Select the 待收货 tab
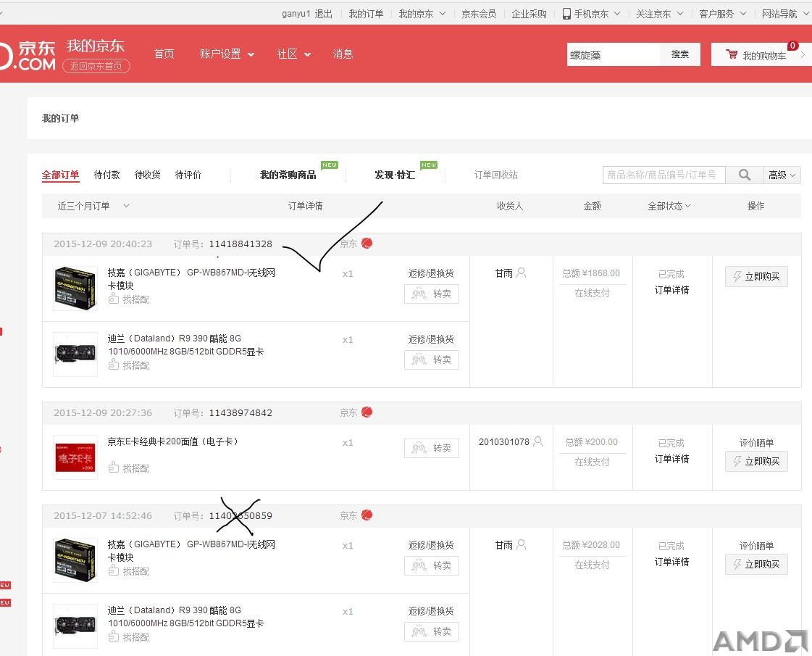The height and width of the screenshot is (656, 812). (x=147, y=175)
